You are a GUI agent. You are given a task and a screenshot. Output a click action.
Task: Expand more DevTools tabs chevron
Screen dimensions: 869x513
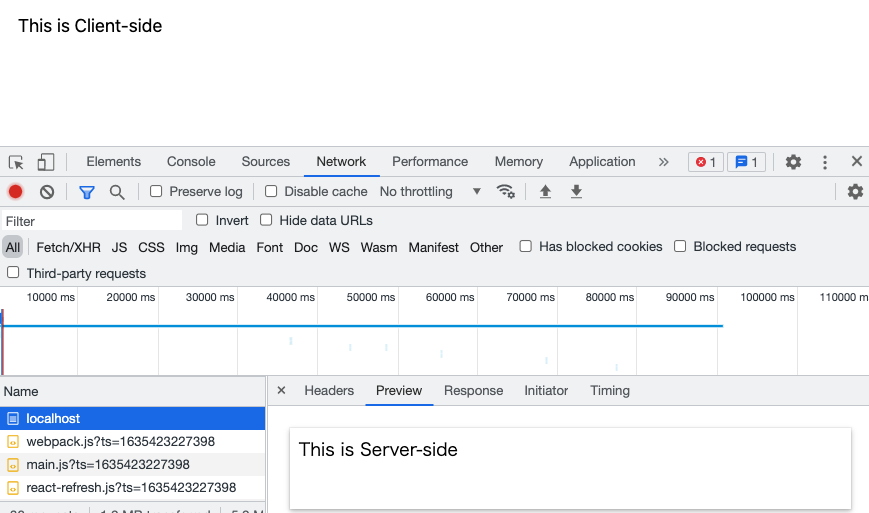point(663,162)
